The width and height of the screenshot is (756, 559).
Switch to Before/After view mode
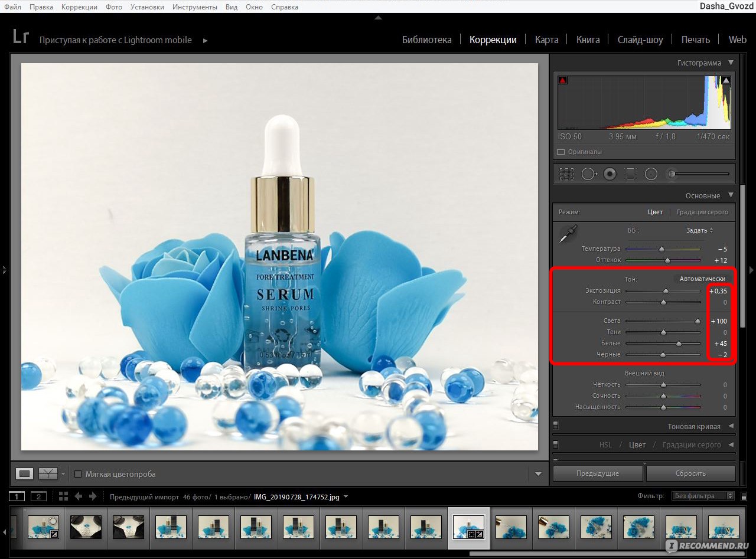(x=48, y=473)
